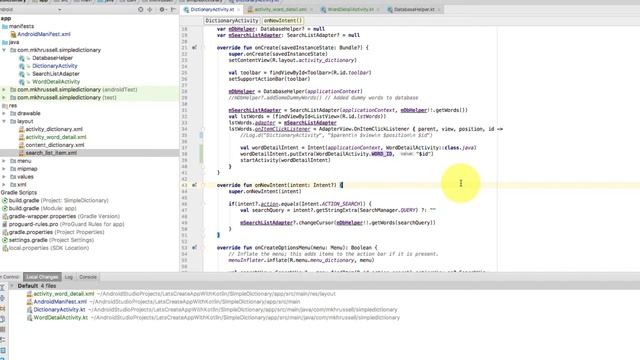Select WordDetailActivity in the project tree

56,82
